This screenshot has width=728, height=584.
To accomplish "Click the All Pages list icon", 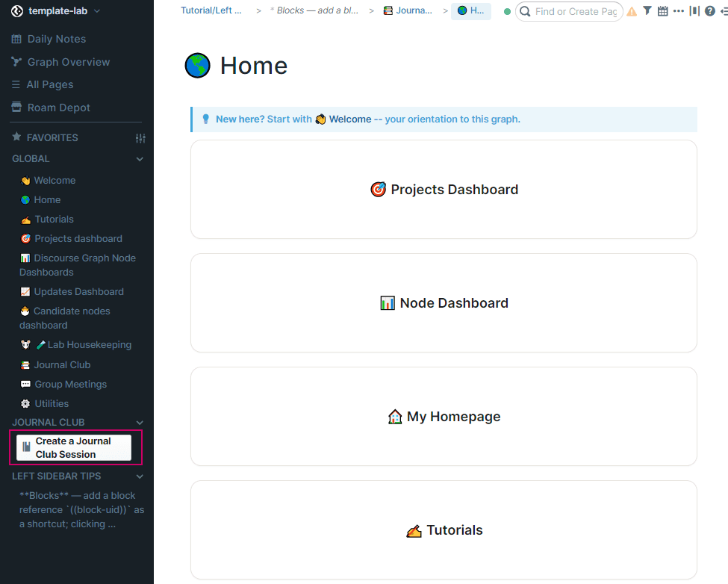I will (x=16, y=84).
